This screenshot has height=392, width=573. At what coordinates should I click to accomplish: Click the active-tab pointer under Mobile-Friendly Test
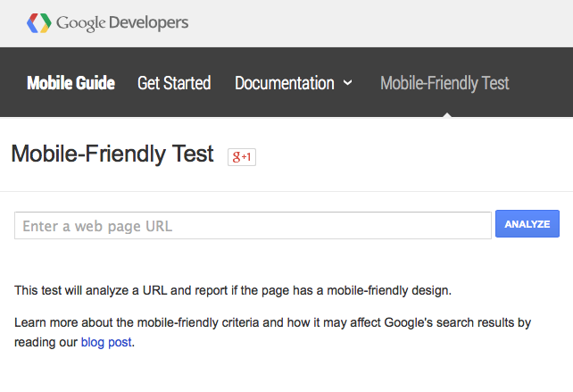point(445,113)
